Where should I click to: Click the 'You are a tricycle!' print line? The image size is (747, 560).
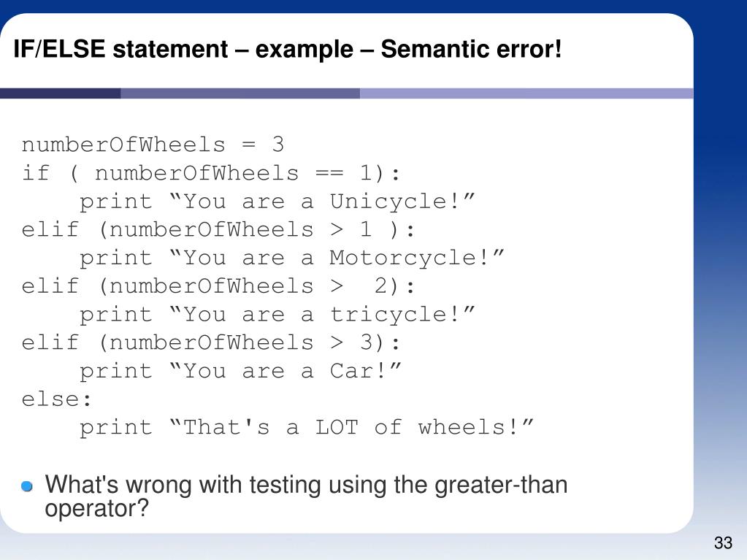(x=277, y=315)
